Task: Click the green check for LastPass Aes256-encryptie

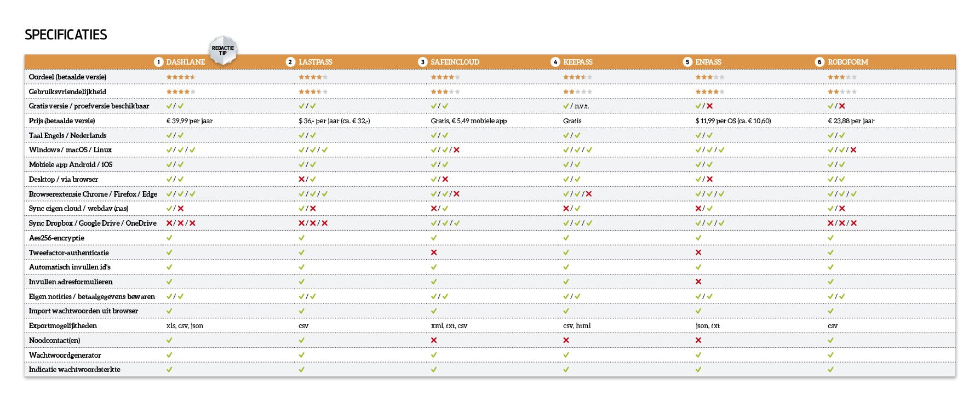Action: coord(301,238)
